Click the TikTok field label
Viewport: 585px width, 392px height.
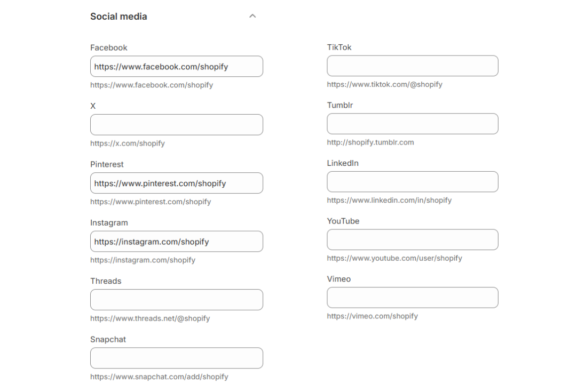[x=339, y=47]
